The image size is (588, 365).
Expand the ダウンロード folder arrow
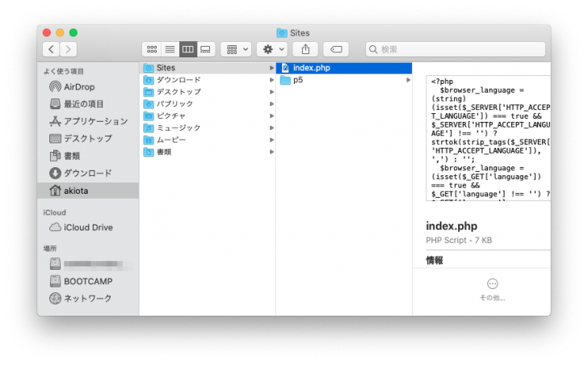click(x=271, y=80)
